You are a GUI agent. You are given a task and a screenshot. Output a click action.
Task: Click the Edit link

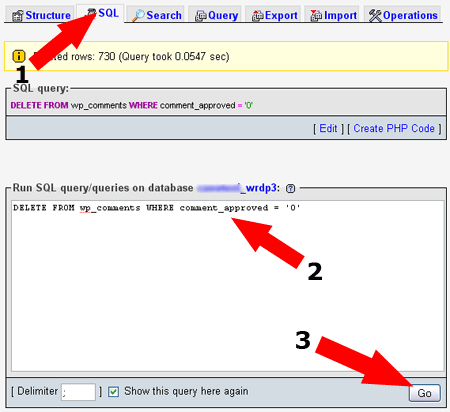click(x=328, y=128)
